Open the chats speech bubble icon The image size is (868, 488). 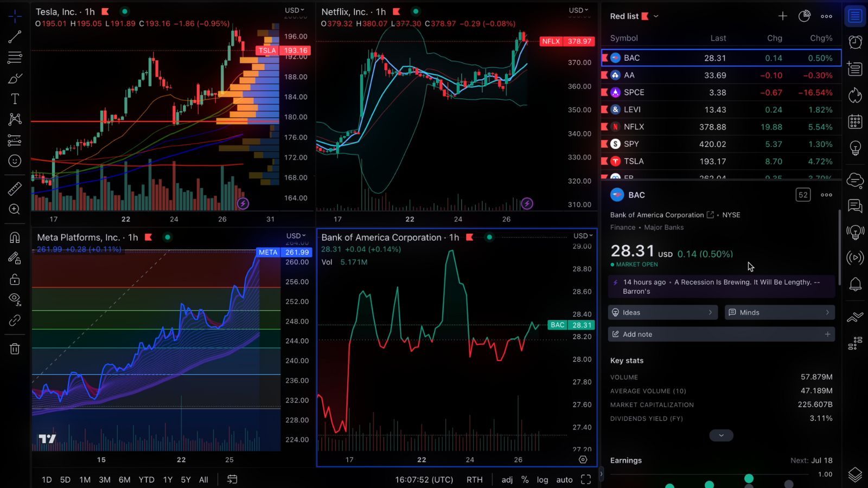[x=855, y=206]
